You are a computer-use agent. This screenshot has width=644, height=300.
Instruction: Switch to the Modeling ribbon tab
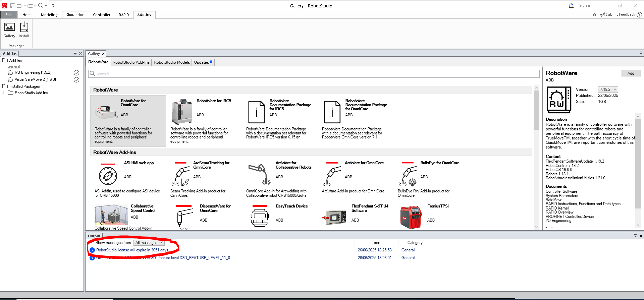(x=49, y=15)
